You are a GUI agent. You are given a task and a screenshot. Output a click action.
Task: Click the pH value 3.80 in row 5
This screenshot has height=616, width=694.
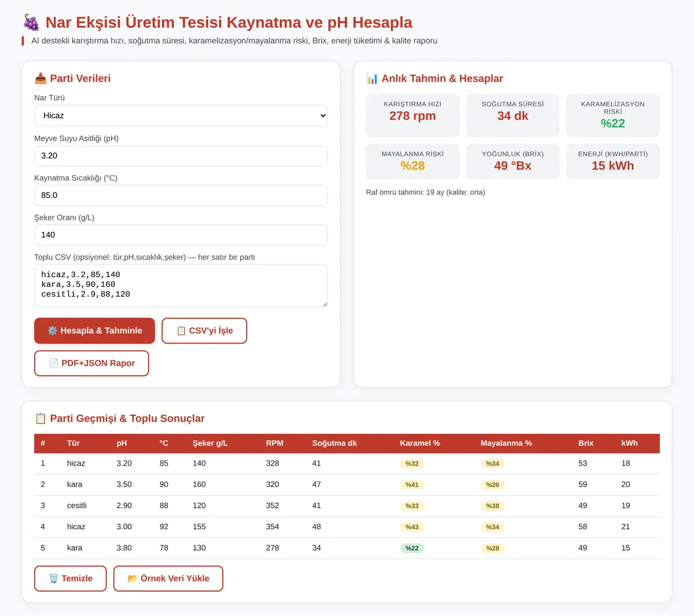tap(124, 548)
